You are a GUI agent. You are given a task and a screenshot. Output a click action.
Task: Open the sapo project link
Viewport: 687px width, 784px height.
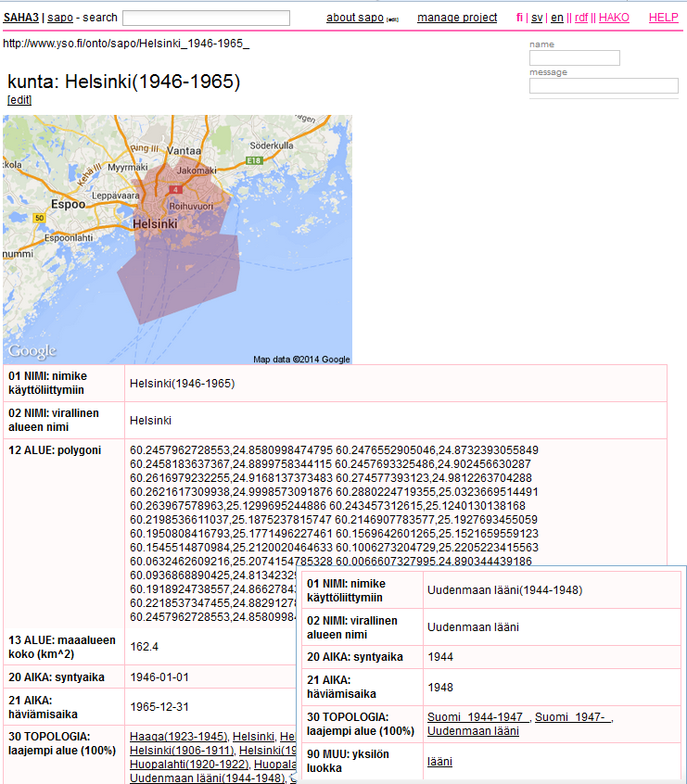(60, 18)
